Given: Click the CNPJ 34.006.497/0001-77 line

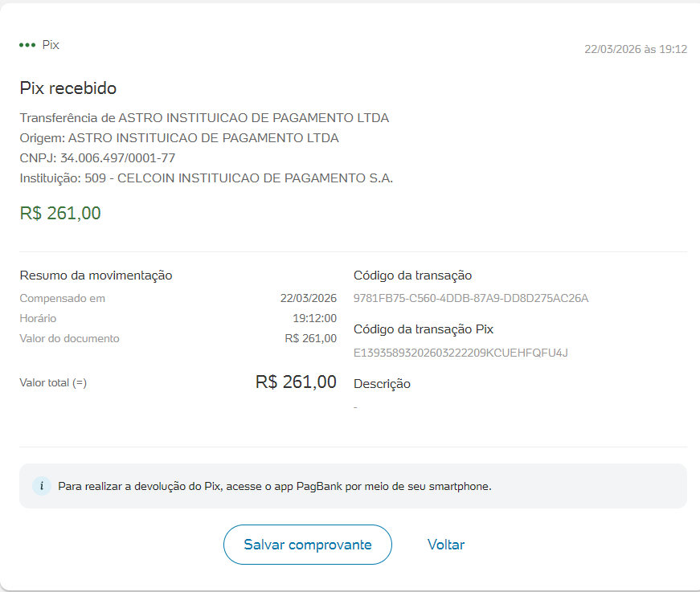Looking at the screenshot, I should [x=97, y=157].
